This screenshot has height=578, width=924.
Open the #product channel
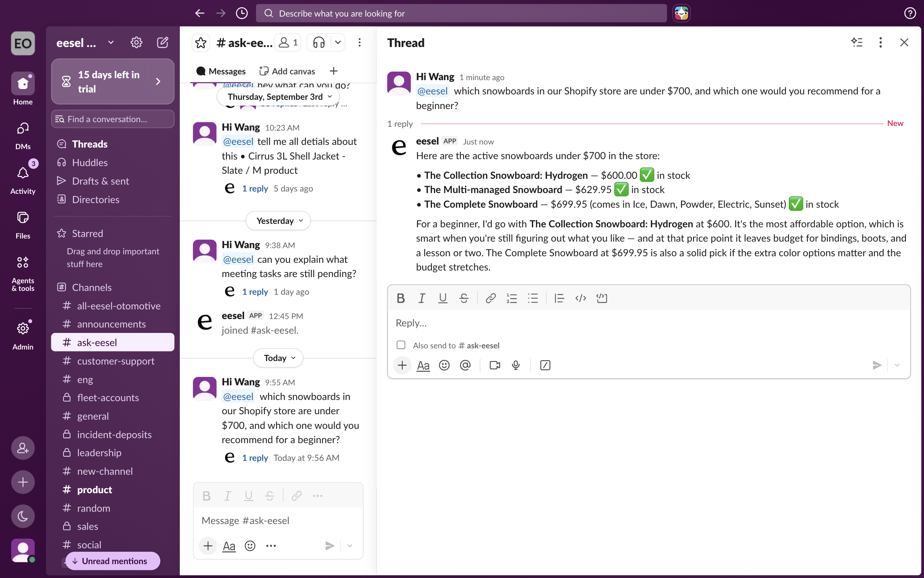[112, 490]
